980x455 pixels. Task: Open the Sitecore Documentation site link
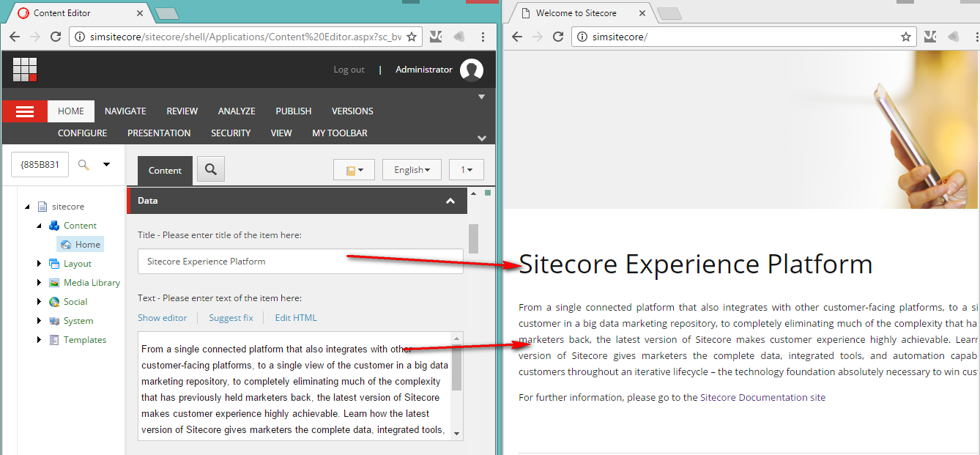[x=762, y=398]
